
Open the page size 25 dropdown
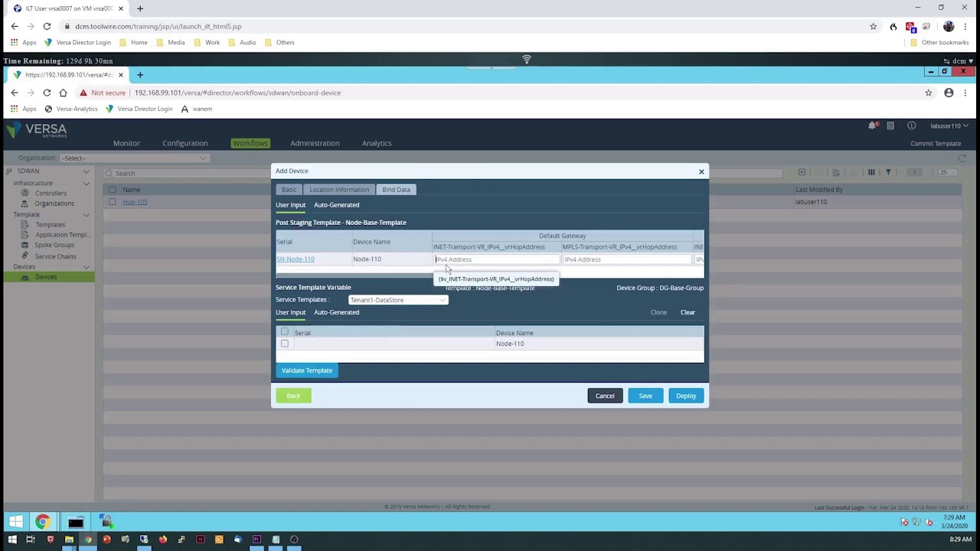[x=946, y=172]
